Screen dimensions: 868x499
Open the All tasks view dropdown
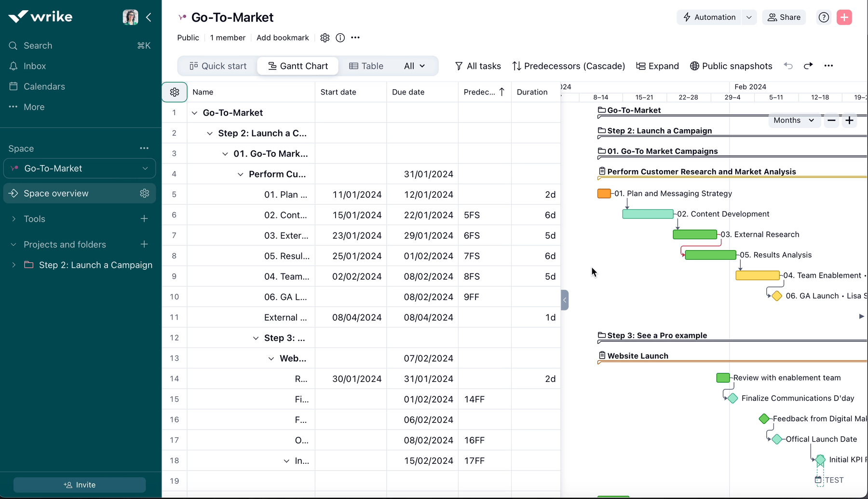tap(477, 66)
